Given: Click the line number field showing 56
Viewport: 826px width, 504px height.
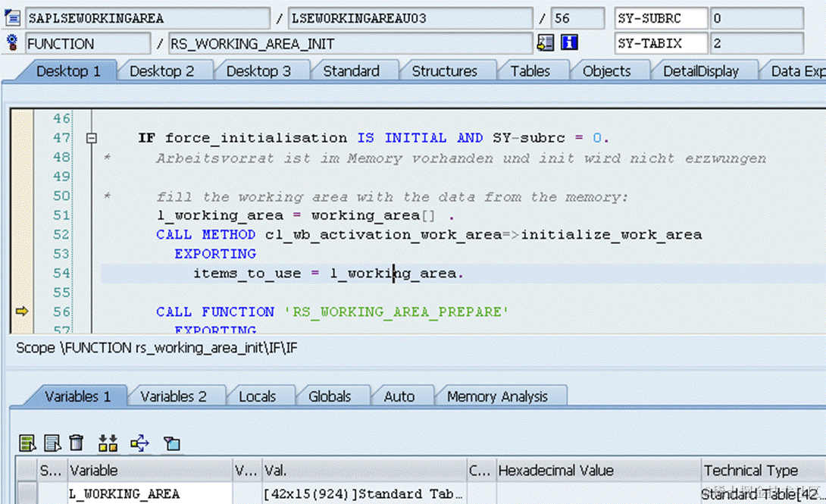Looking at the screenshot, I should click(x=577, y=18).
